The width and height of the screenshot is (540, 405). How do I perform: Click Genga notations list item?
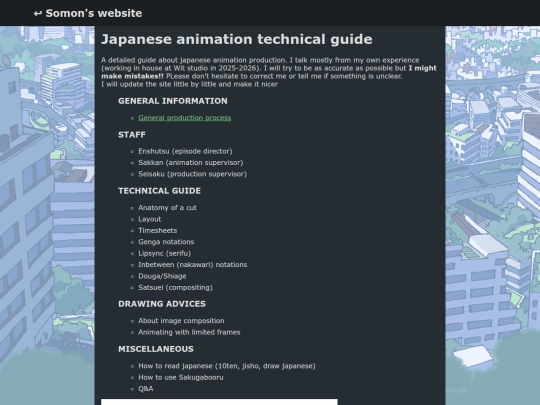tap(166, 242)
